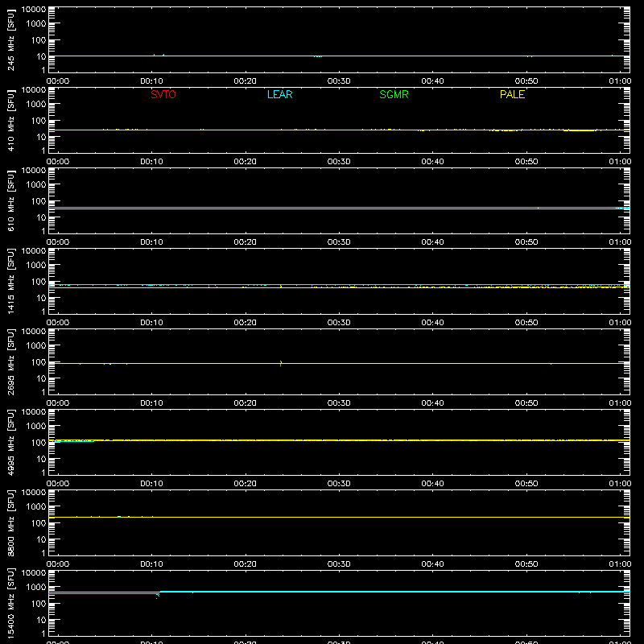Click the cyan step jump in 15400 MHz plot
The height and width of the screenshot is (644, 644).
[x=158, y=594]
